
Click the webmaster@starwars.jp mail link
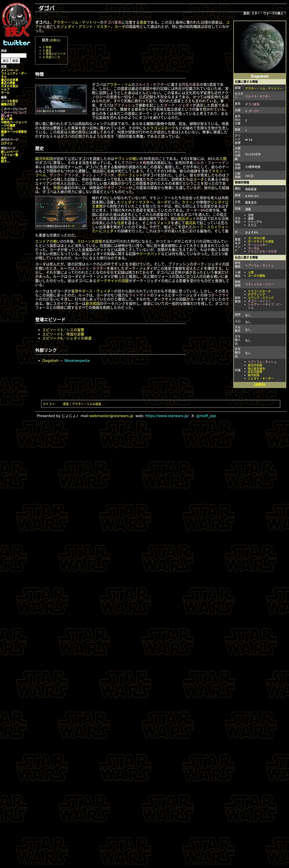tap(111, 416)
